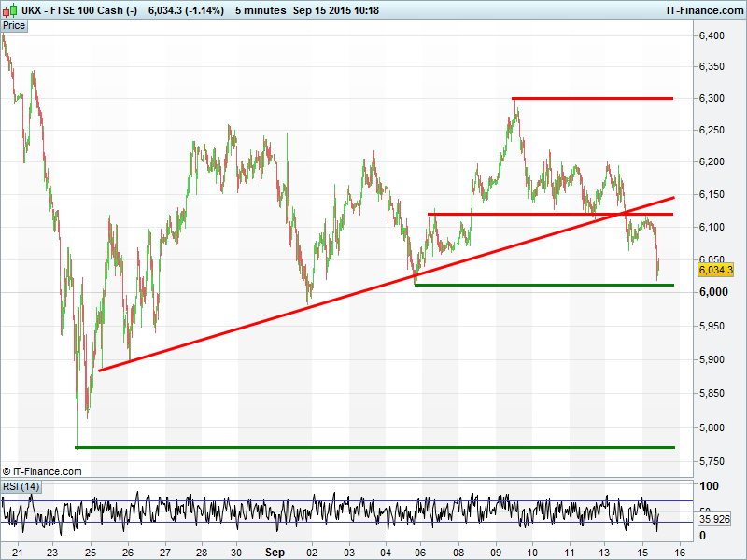The image size is (747, 560).
Task: Click the UKX - FTSE 100 Cash title
Action: [79, 9]
